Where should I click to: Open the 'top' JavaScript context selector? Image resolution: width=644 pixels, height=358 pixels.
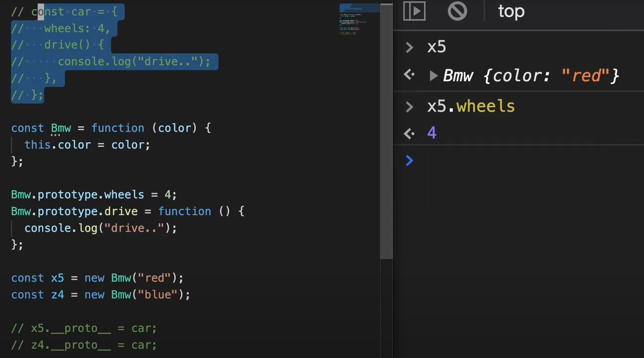511,11
